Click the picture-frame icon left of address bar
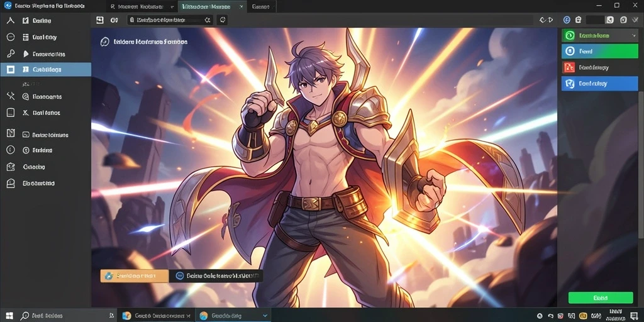Screen dimensions: 644x322 pyautogui.click(x=100, y=19)
